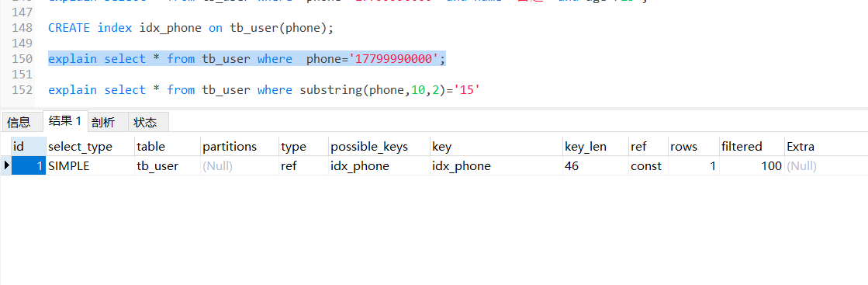Click the filtered column header
This screenshot has width=868, height=285.
tap(751, 146)
